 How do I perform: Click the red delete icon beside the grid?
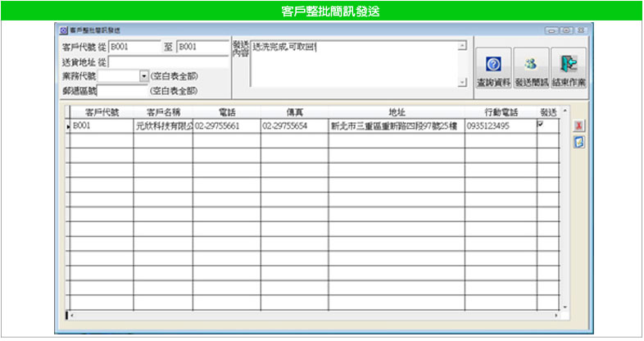pos(578,125)
